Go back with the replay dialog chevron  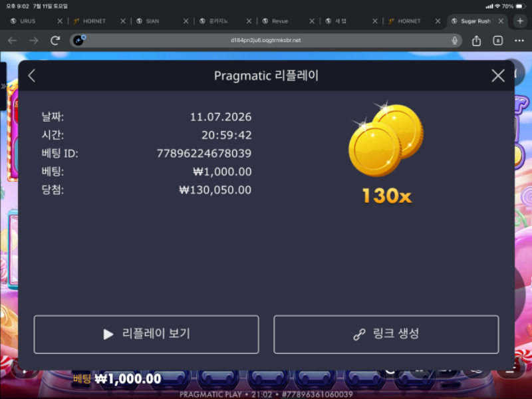pos(32,76)
